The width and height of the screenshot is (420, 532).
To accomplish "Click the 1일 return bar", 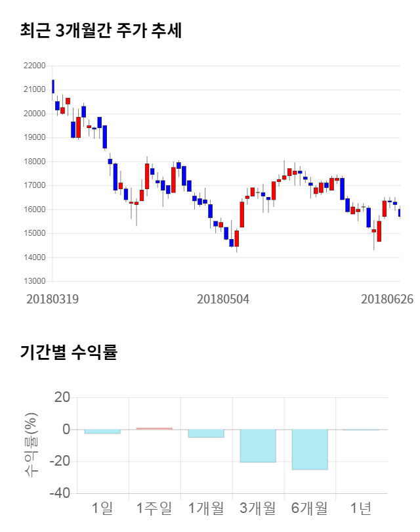I will pyautogui.click(x=102, y=432).
